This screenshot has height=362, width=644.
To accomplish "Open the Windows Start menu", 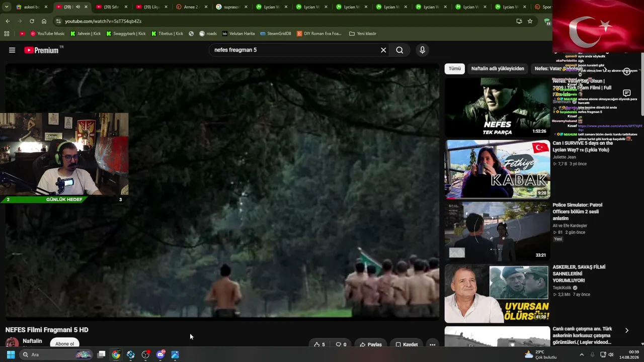I will [11, 354].
